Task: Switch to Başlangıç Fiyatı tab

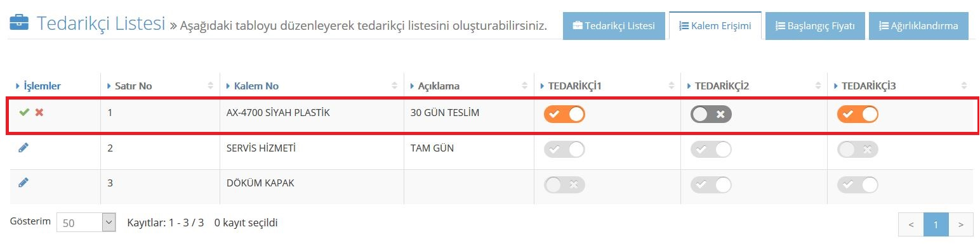Action: click(x=814, y=26)
